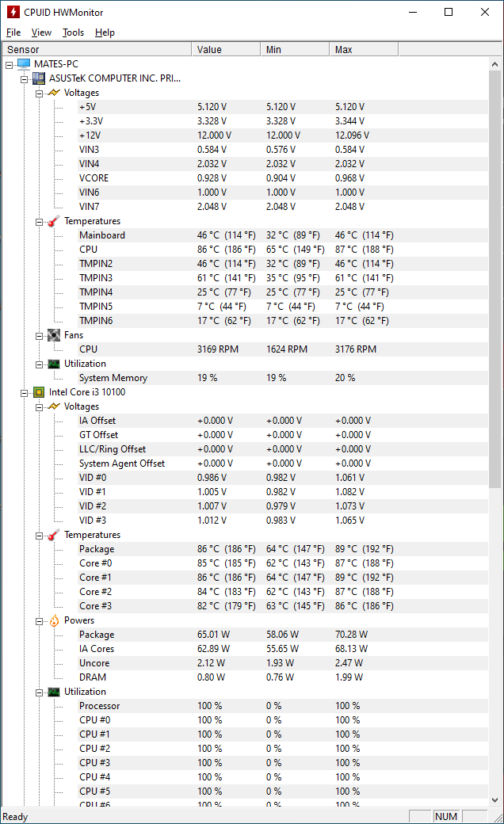
Task: Click the Fans section fan icon
Action: (54, 335)
